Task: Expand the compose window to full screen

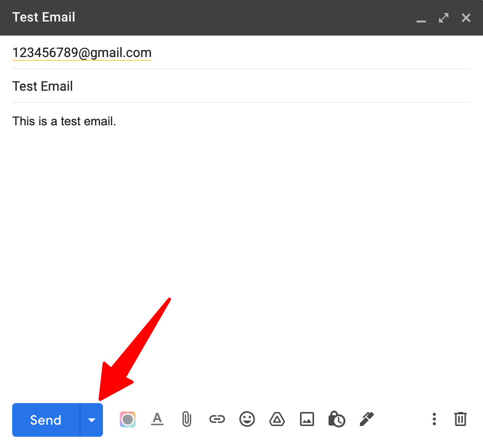Action: [443, 18]
